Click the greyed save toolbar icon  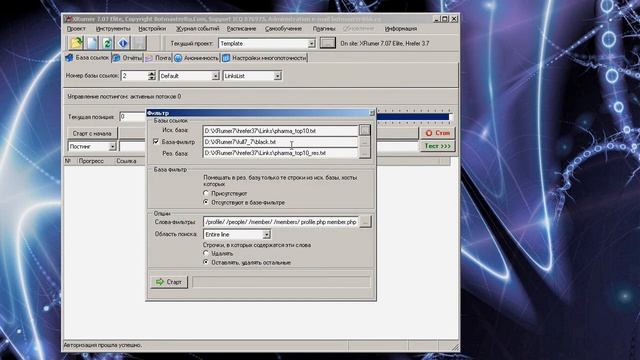pyautogui.click(x=138, y=43)
